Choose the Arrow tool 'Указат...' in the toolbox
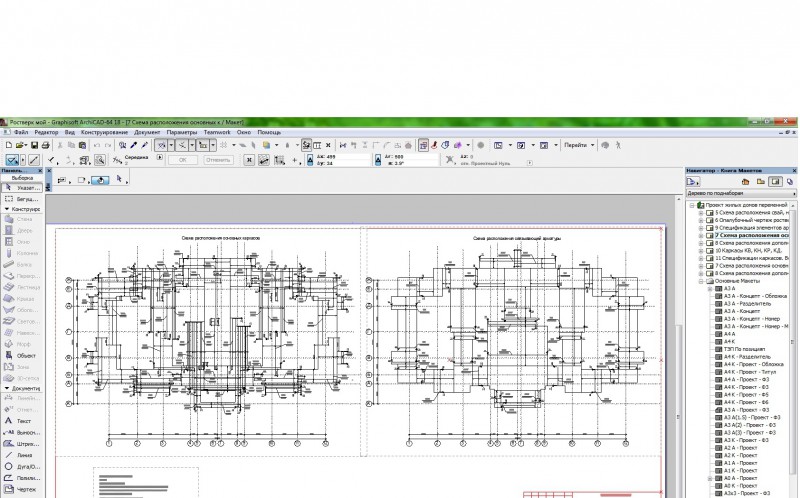800x498 pixels. pos(21,188)
